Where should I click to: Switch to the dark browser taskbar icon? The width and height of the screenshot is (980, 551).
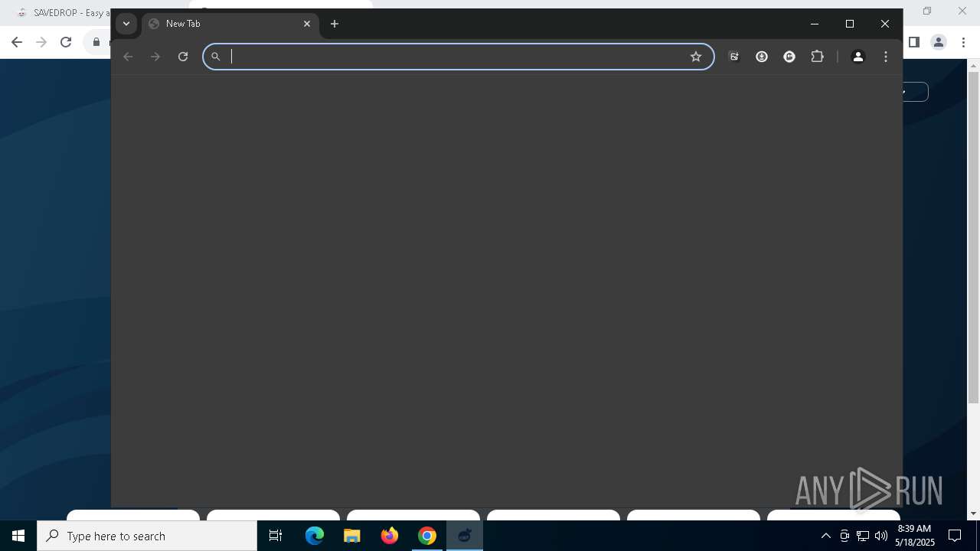coord(465,536)
